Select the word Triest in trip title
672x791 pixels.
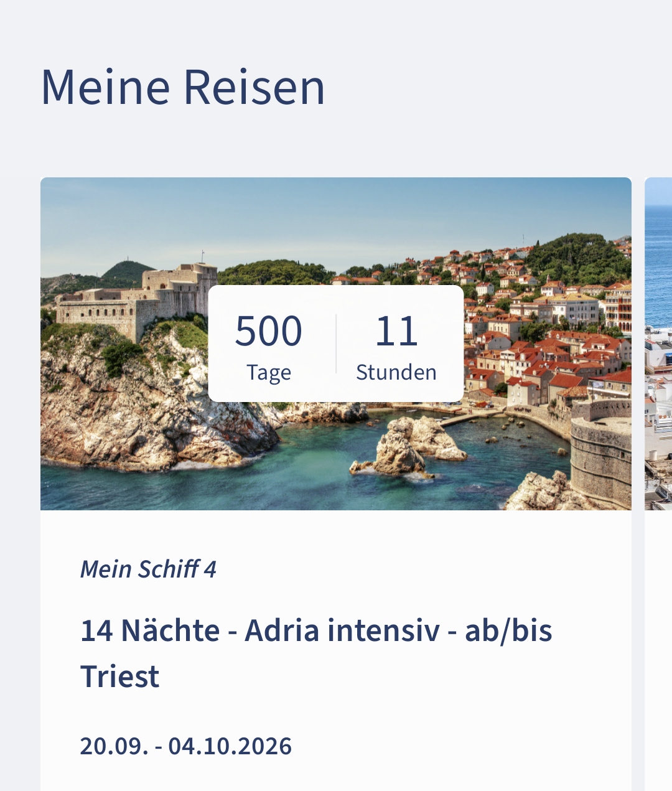(120, 676)
